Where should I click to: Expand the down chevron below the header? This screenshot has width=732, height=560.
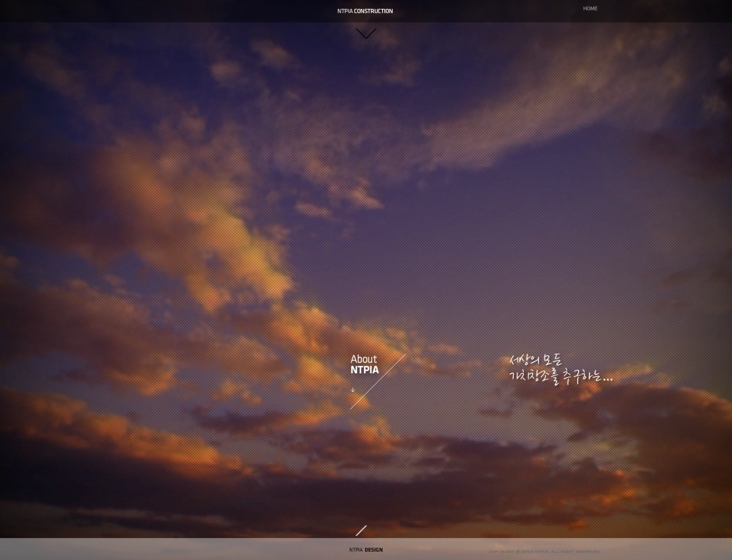[366, 33]
